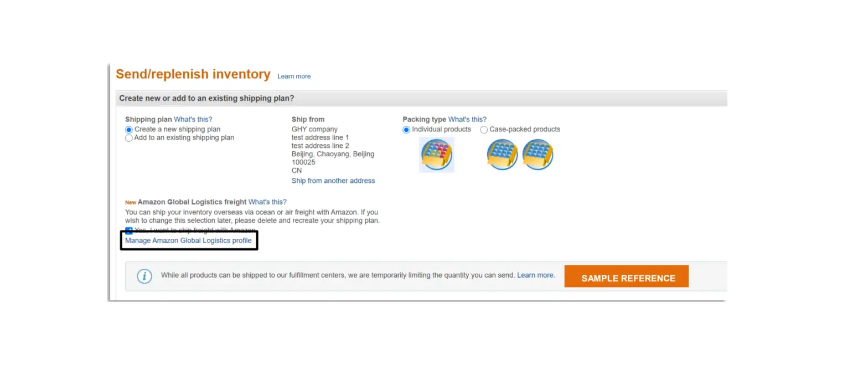
Task: Select the Individual products packing icon
Action: [436, 155]
